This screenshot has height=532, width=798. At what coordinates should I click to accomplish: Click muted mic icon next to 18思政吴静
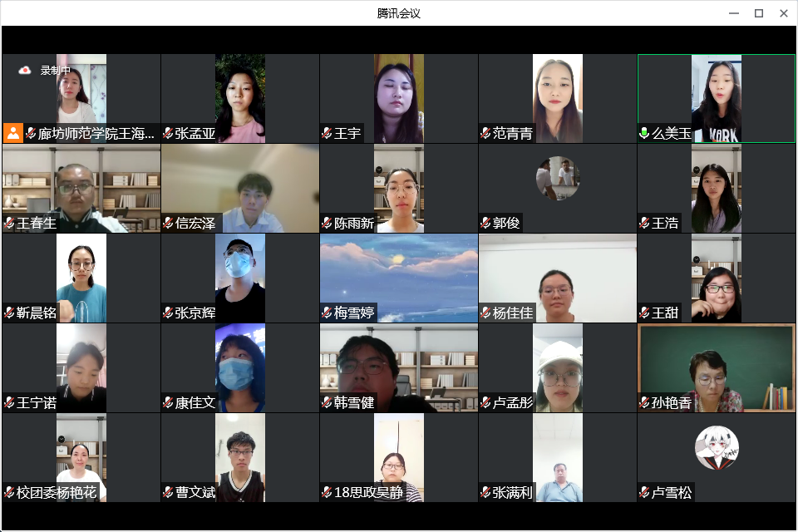[x=327, y=492]
